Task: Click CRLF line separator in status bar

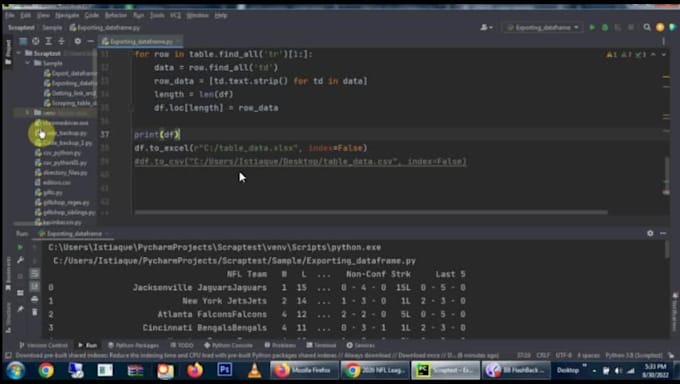Action: [543, 355]
